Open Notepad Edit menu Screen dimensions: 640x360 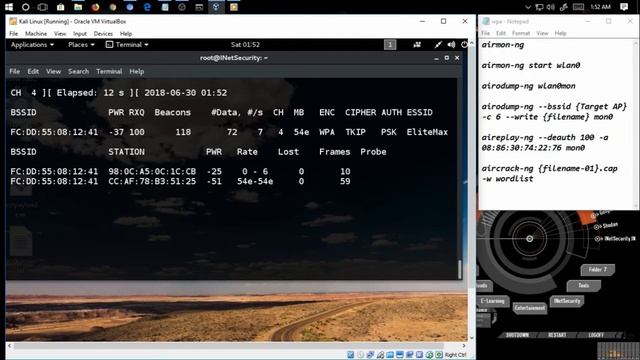(501, 33)
